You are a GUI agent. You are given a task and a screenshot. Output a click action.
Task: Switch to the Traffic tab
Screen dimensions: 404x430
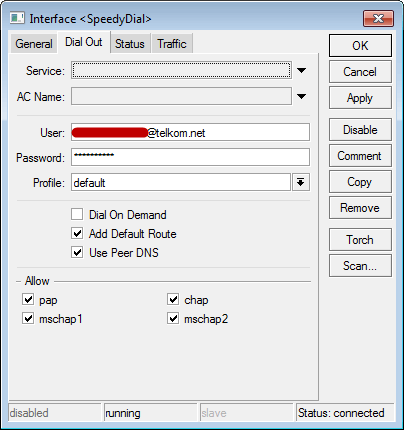(172, 44)
